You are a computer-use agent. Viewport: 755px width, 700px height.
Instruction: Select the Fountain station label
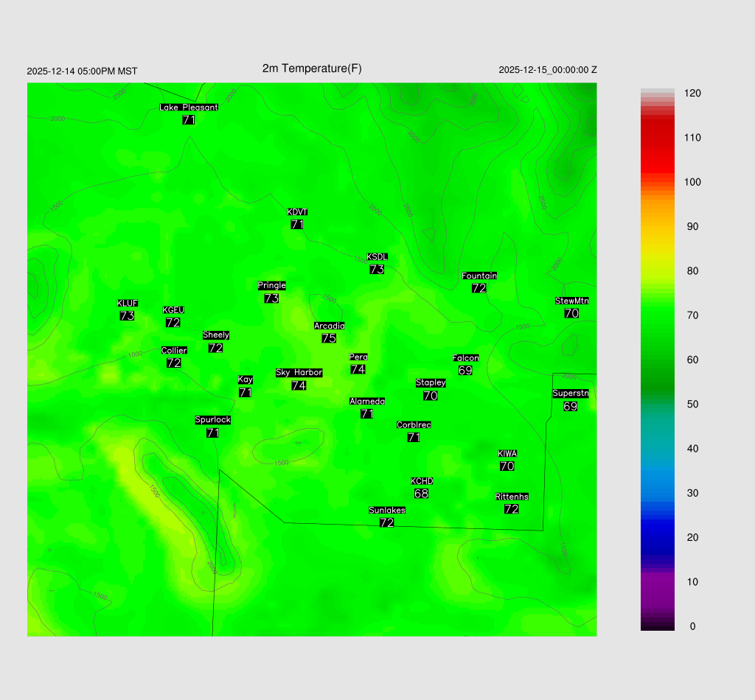[479, 276]
